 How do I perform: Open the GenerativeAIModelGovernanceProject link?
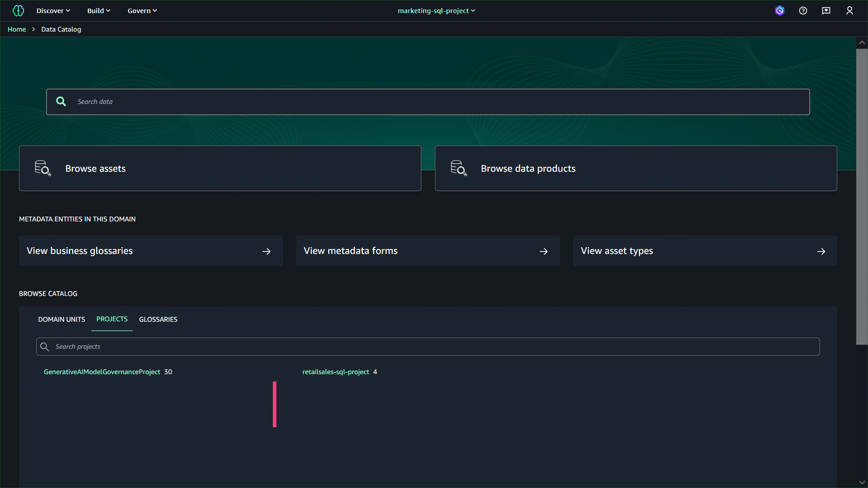pyautogui.click(x=102, y=372)
